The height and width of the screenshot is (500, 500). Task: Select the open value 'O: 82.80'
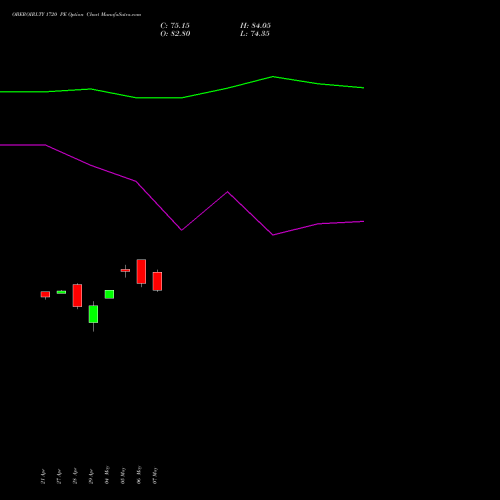click(175, 34)
